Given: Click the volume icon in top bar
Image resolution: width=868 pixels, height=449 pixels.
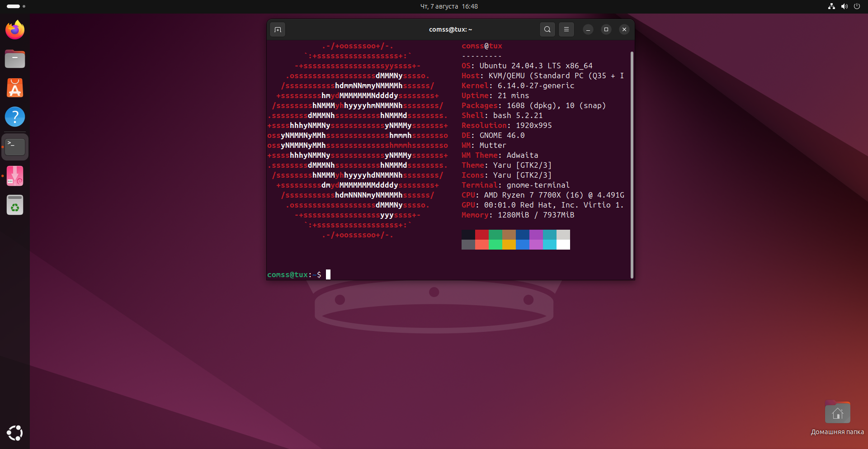Looking at the screenshot, I should 844,6.
